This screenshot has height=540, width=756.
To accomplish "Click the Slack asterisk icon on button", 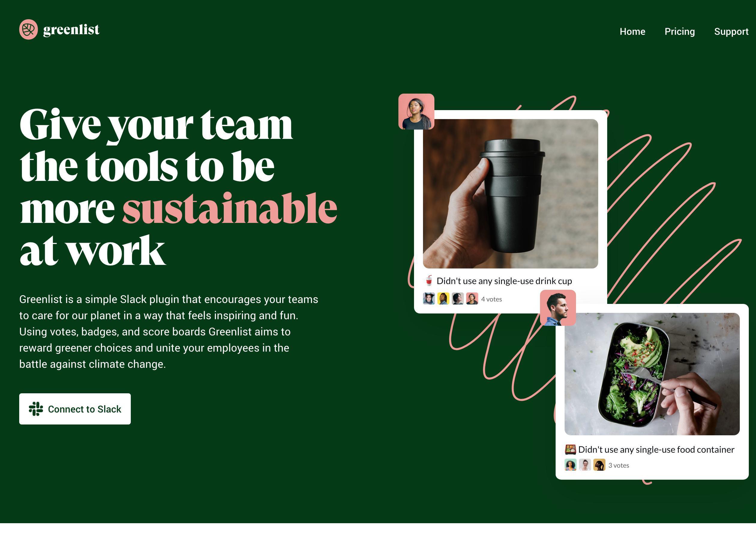I will coord(36,409).
